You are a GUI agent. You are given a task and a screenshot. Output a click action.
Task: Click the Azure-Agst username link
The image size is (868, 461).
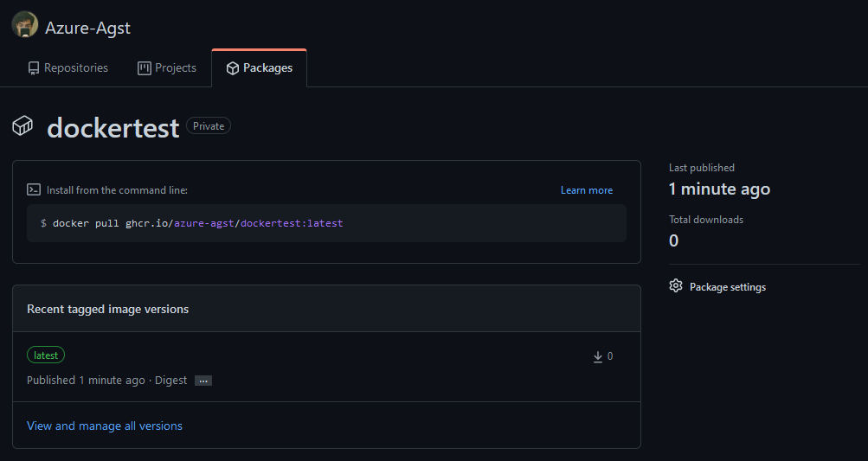click(87, 28)
